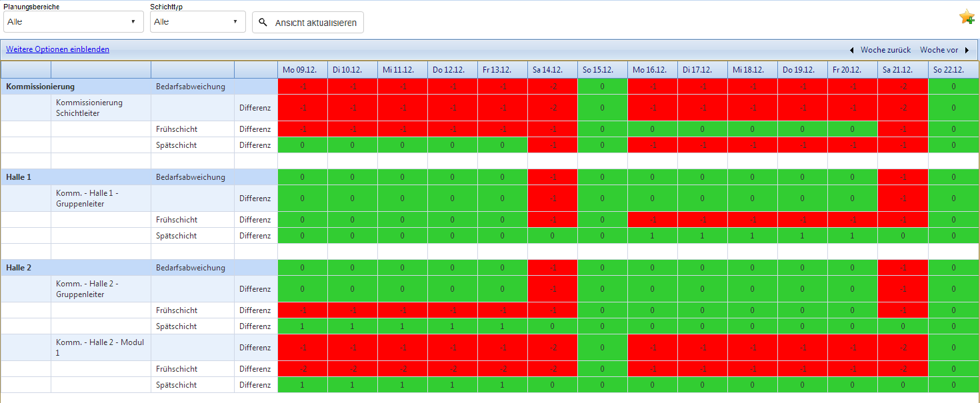Select the Halle 1 group row
The height and width of the screenshot is (403, 980).
tap(139, 177)
